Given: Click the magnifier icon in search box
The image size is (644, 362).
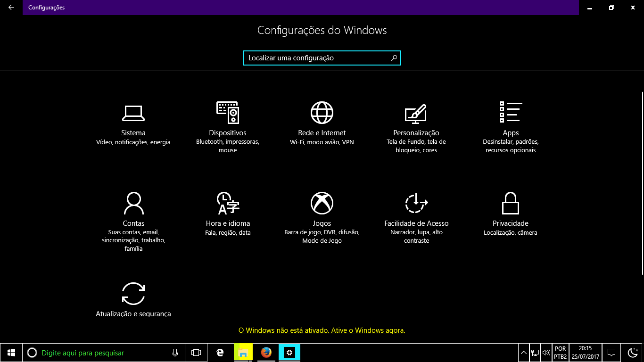Looking at the screenshot, I should (394, 58).
